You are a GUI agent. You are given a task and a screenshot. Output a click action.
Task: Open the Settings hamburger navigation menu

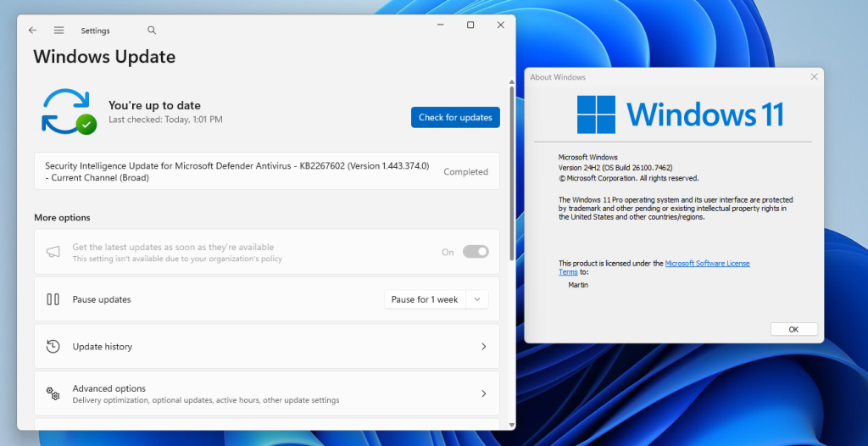[x=58, y=31]
